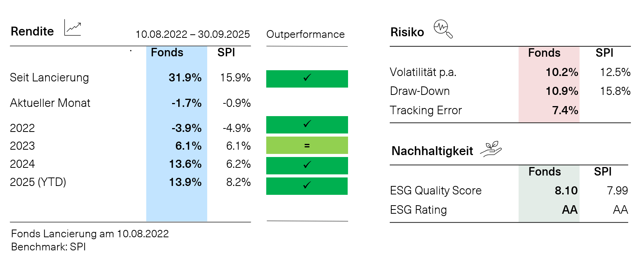Click the checkmark in the 2025 (YTD) bar
Image resolution: width=644 pixels, height=255 pixels.
[307, 186]
